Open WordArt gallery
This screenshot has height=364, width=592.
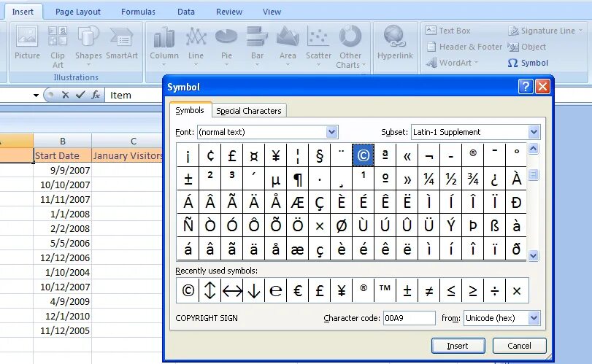click(x=452, y=63)
